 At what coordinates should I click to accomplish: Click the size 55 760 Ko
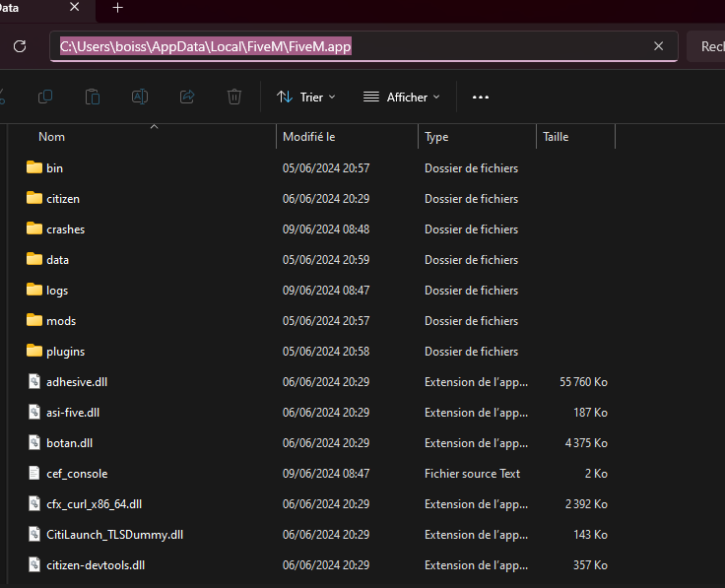point(583,382)
